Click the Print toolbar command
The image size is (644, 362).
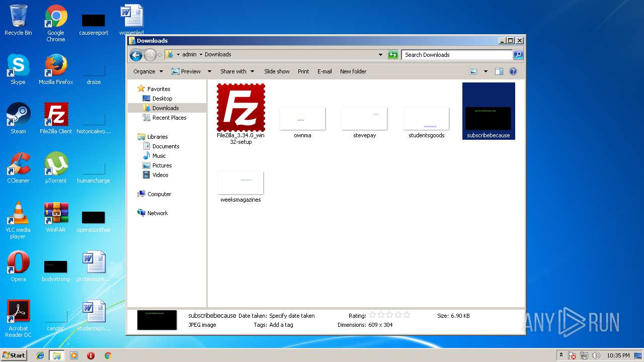point(303,71)
